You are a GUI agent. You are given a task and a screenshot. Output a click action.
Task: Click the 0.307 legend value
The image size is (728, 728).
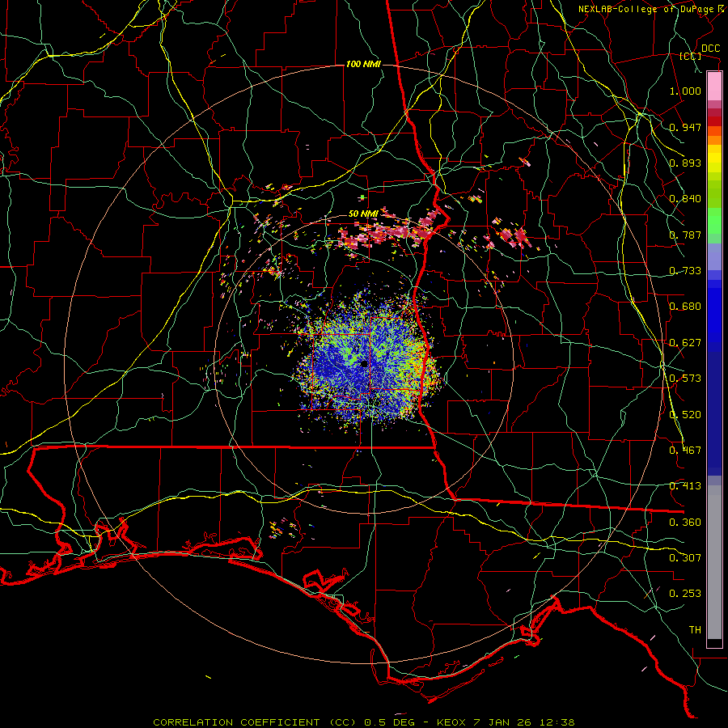tap(685, 558)
